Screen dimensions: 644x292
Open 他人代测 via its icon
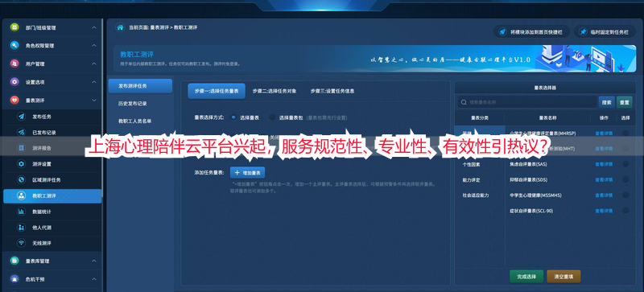[22, 227]
